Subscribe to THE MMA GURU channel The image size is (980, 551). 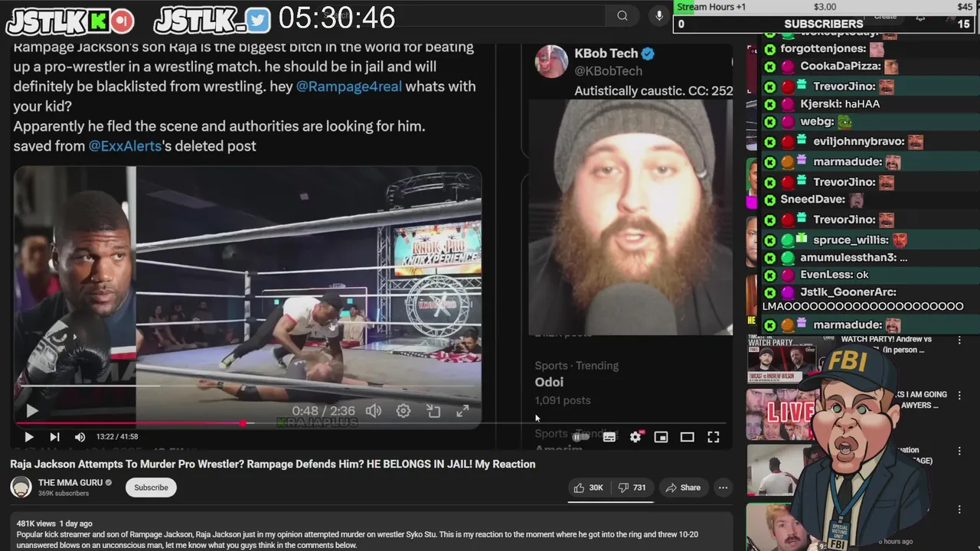tap(151, 487)
